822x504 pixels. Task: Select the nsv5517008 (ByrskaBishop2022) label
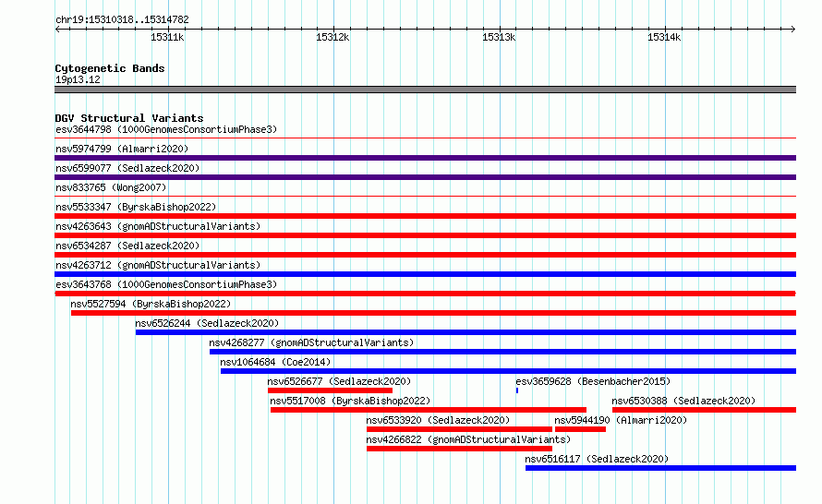point(350,401)
